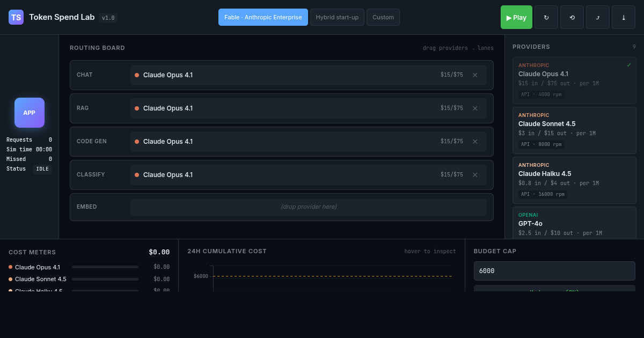Screen dimensions: 644x338
Task: Remove the provider from CLASSIFY lane
Action: [475, 175]
